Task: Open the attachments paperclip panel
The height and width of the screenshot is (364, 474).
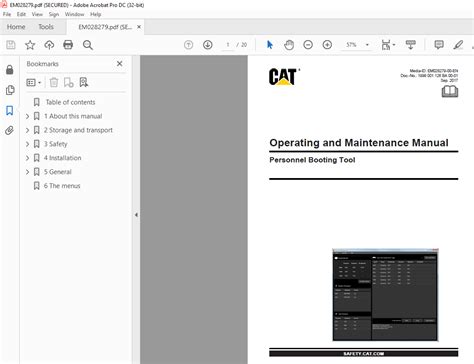Action: coord(10,130)
